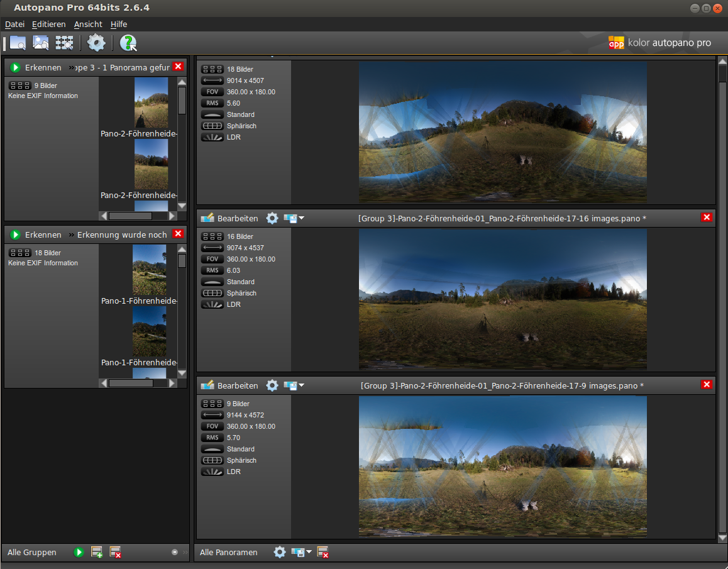Image resolution: width=728 pixels, height=569 pixels.
Task: Open settings gear in the top toolbar
Action: click(96, 43)
